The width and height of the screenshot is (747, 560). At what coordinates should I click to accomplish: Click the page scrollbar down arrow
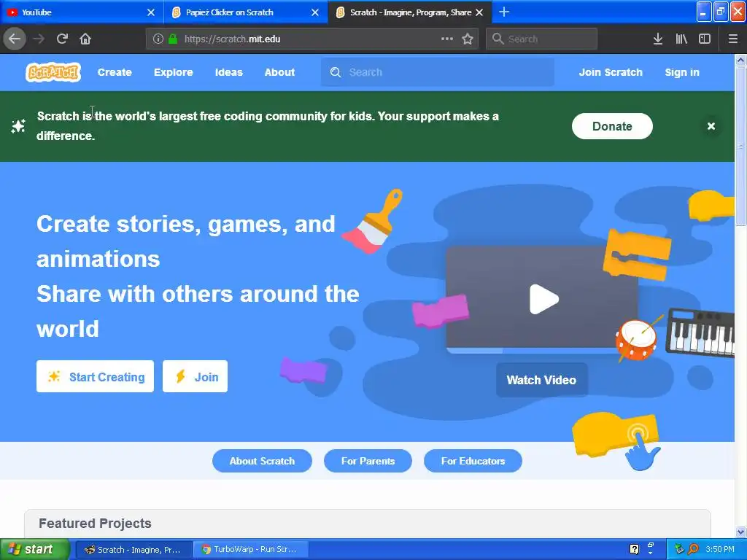tap(741, 532)
